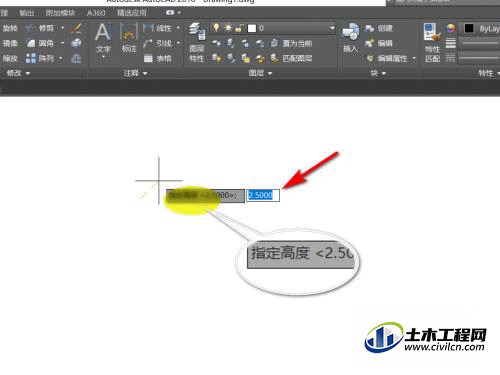
Task: Open the Leader (引线) dropdown arrow
Action: 178,43
